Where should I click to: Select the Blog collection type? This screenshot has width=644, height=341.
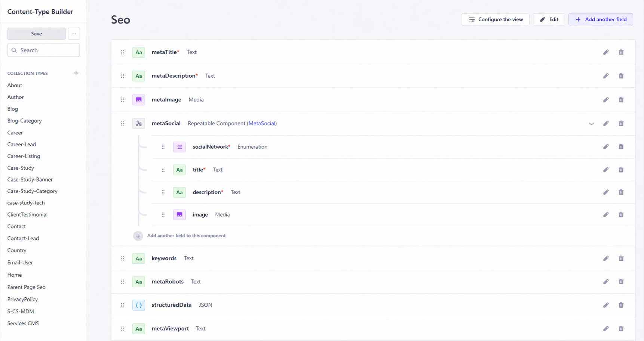pos(12,109)
